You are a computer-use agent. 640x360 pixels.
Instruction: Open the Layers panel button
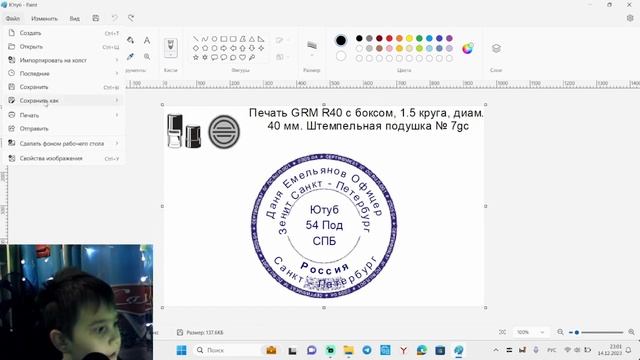tap(496, 48)
